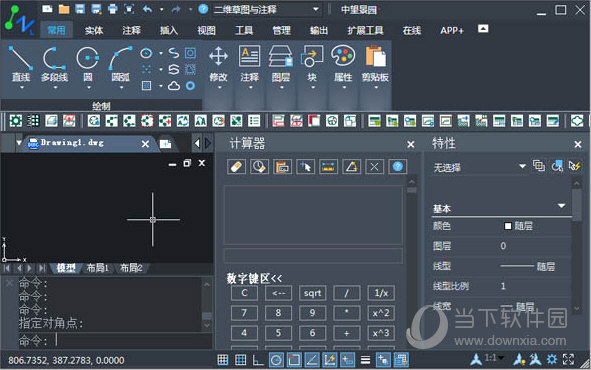
Task: Click the calculator help icon
Action: [x=398, y=167]
